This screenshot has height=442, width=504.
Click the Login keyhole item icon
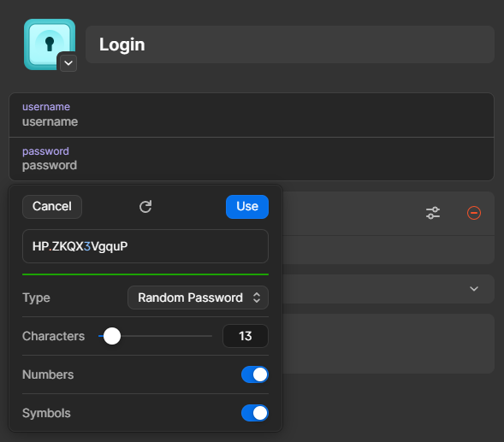50,44
